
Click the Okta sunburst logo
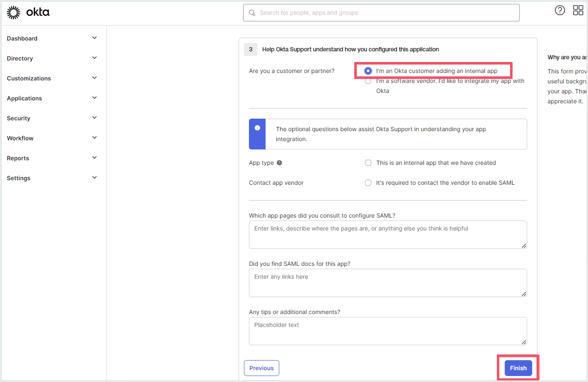13,12
